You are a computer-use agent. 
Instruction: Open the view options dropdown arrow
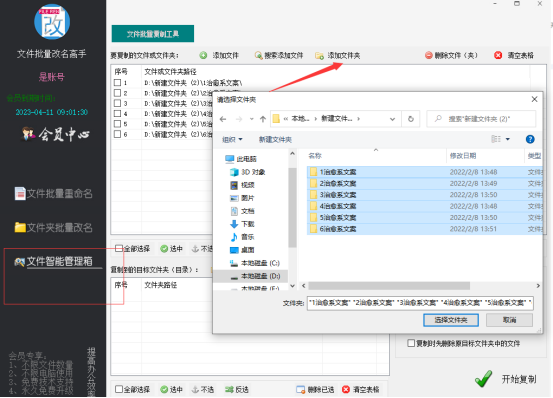coord(508,139)
